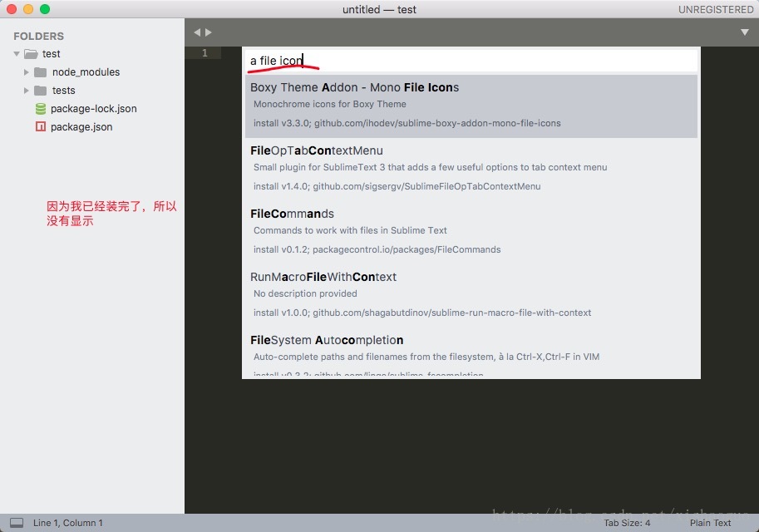
Task: Click the package search input field
Action: tap(471, 61)
